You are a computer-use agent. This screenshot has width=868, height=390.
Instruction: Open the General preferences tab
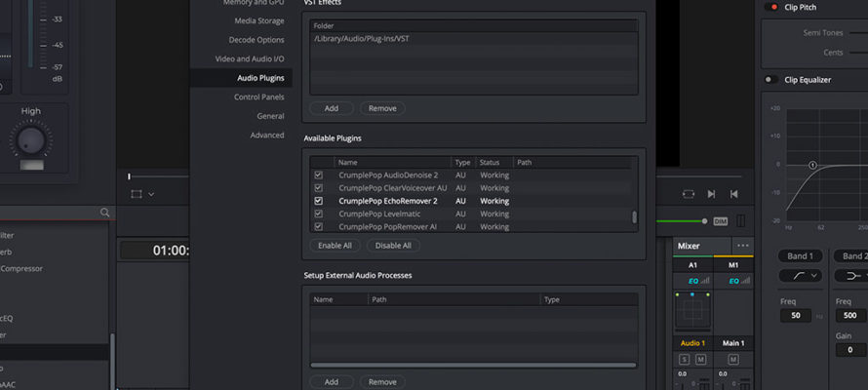[271, 116]
